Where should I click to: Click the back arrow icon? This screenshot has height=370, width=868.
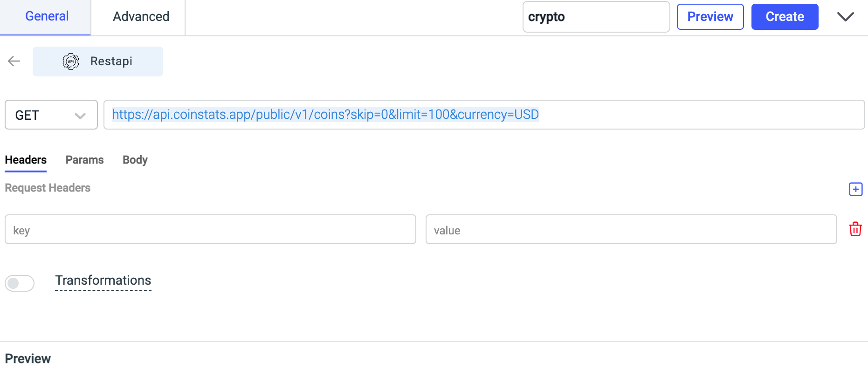pyautogui.click(x=14, y=61)
